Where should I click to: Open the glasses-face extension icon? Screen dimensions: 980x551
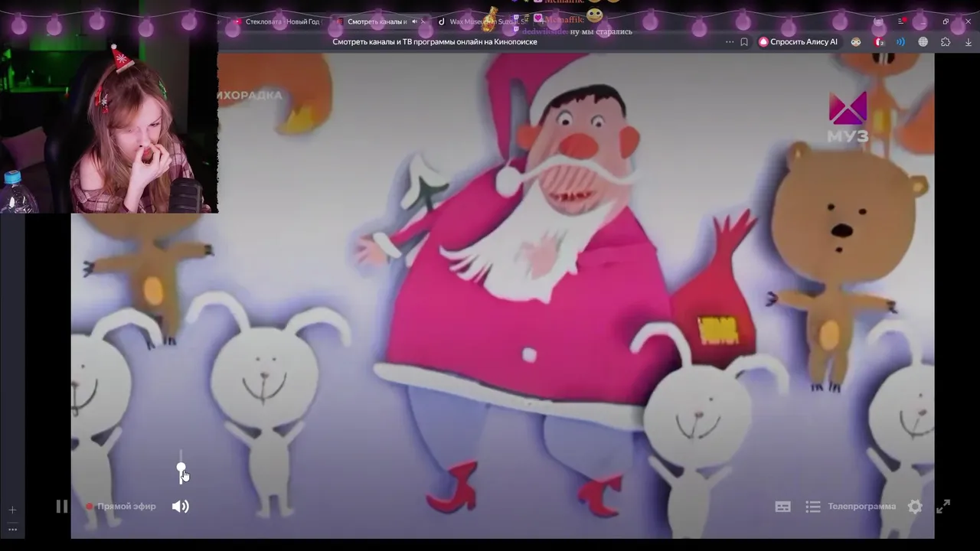coord(856,42)
